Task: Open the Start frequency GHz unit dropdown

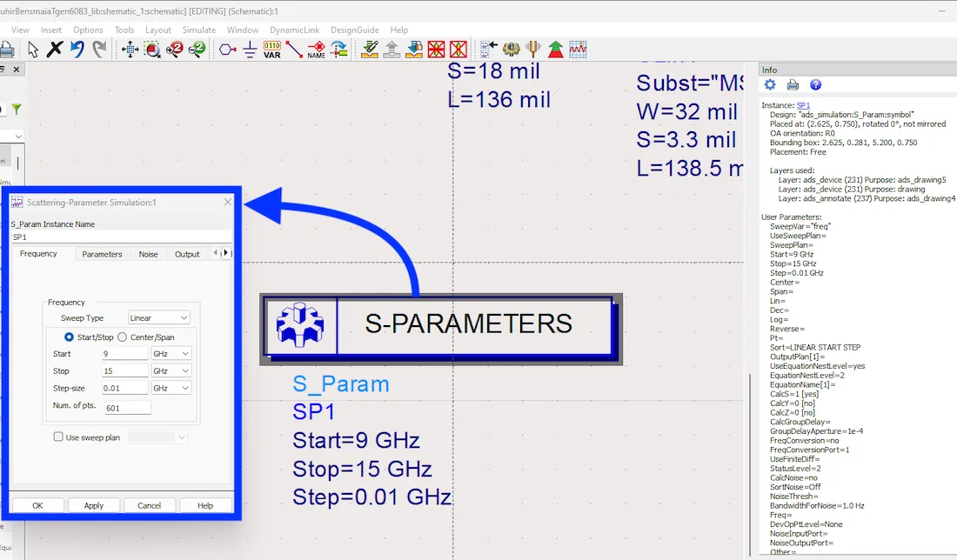Action: pyautogui.click(x=171, y=354)
